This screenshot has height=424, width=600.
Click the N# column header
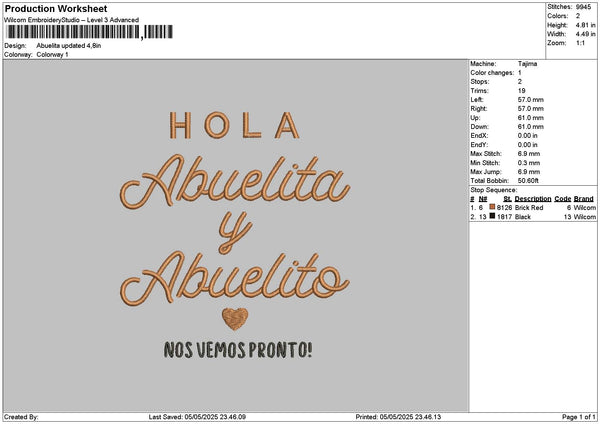coord(483,199)
